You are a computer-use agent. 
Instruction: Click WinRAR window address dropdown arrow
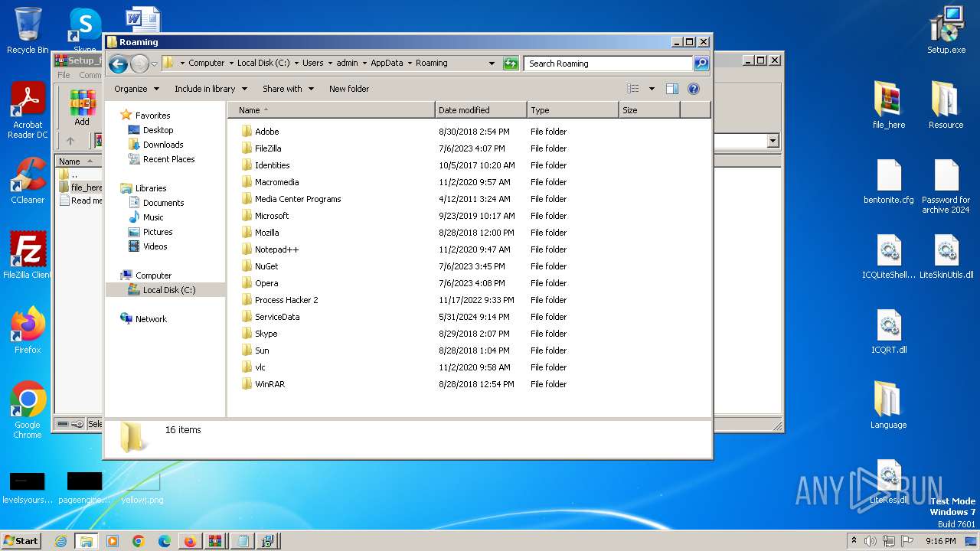coord(773,141)
